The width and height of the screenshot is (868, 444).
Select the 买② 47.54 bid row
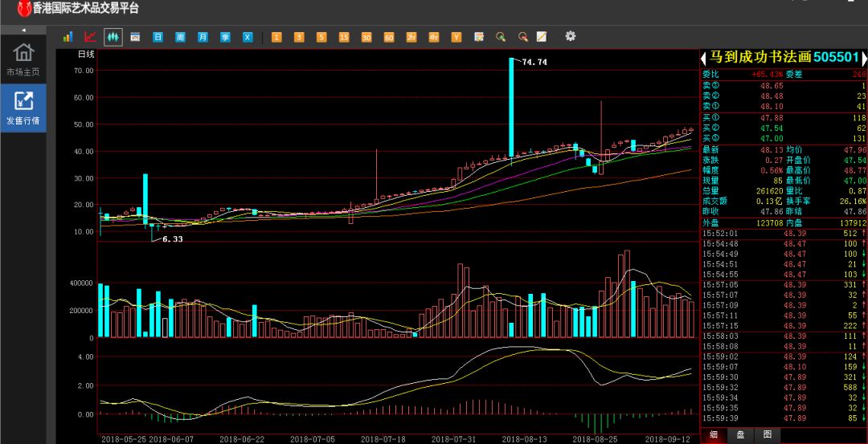[784, 128]
